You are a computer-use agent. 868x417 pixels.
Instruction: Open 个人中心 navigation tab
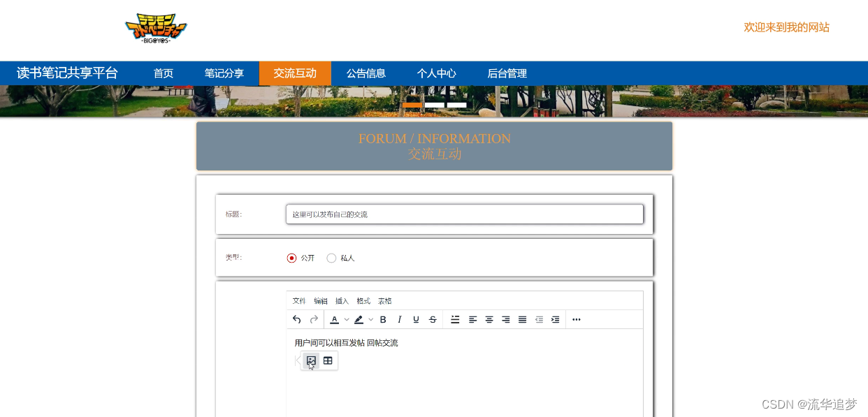click(437, 73)
